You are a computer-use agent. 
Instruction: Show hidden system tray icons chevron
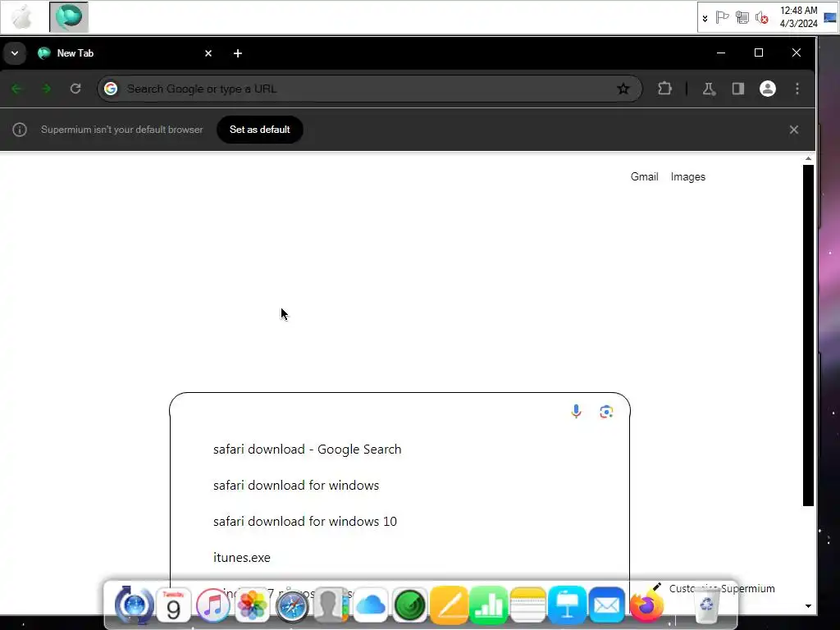(705, 18)
